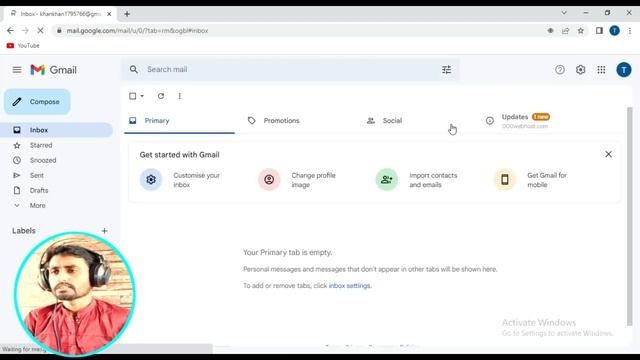Click the Labels heading
Screen dimensions: 640x360
[x=24, y=231]
